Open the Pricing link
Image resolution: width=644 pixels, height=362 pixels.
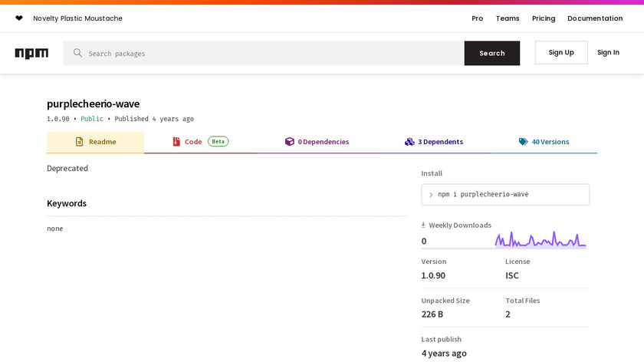544,18
